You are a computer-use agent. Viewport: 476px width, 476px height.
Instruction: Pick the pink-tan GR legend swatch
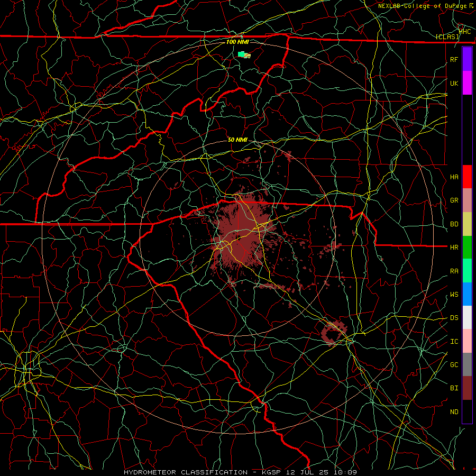click(467, 200)
